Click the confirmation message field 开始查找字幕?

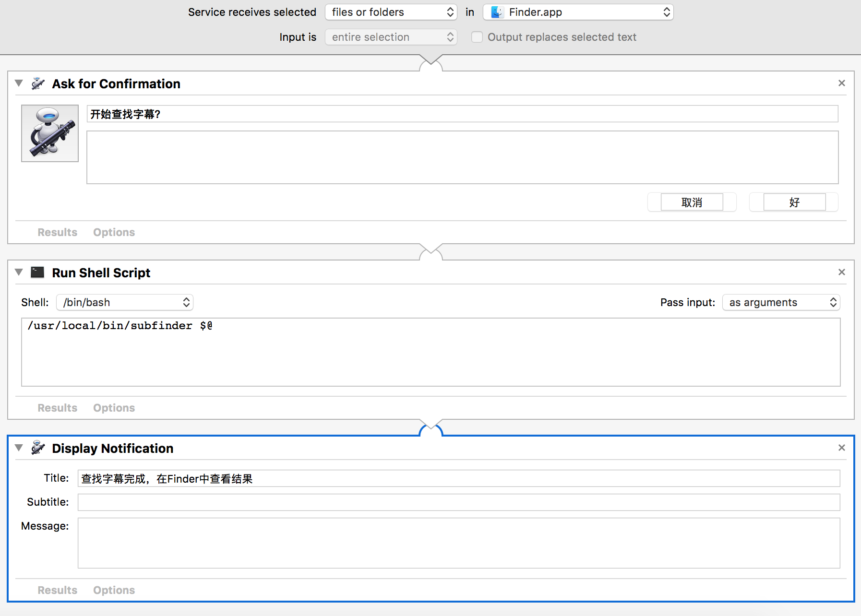pos(462,114)
